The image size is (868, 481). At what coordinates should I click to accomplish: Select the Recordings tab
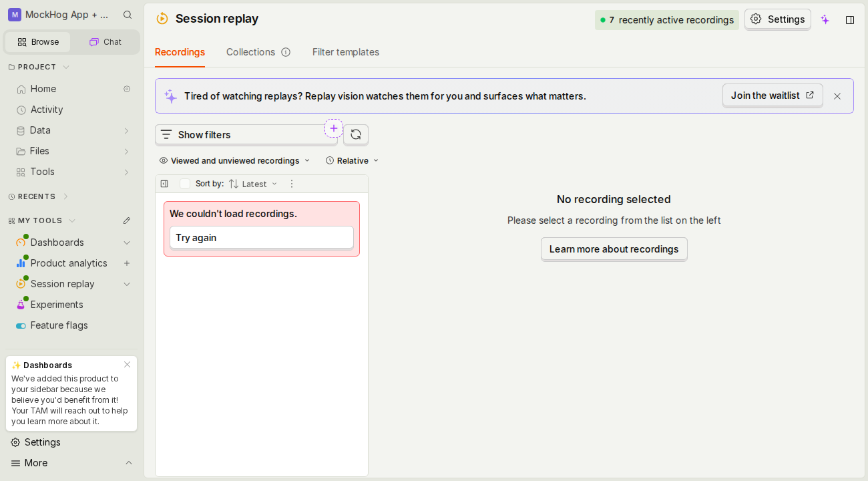[x=180, y=52]
